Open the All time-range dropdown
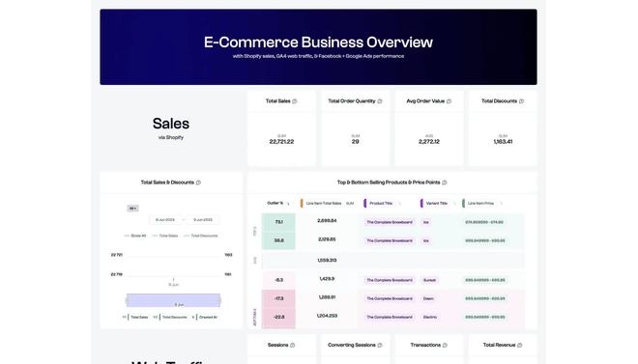 point(133,209)
